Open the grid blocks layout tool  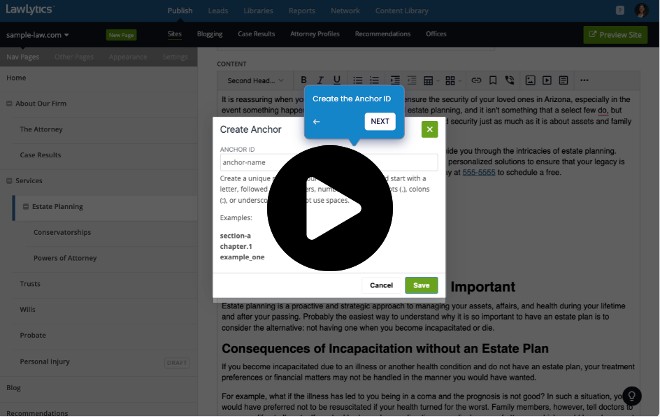point(450,80)
